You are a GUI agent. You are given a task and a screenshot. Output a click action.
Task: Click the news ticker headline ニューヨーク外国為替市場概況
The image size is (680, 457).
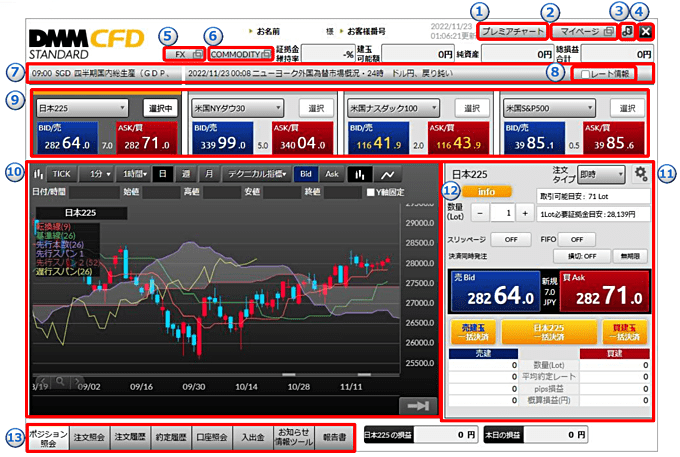point(320,74)
